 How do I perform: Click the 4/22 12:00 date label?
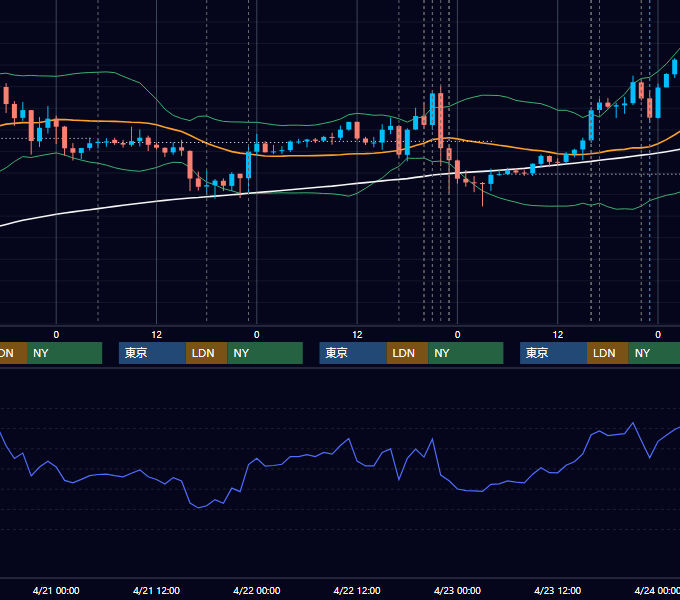[x=357, y=590]
